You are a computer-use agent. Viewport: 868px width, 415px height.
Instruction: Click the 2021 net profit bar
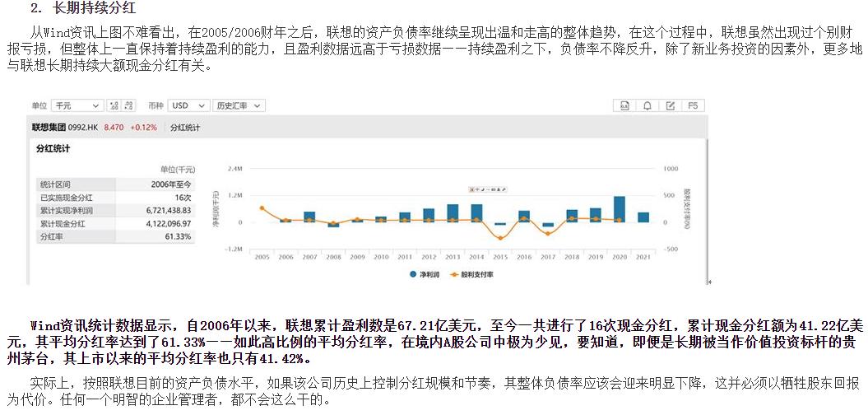pyautogui.click(x=643, y=217)
